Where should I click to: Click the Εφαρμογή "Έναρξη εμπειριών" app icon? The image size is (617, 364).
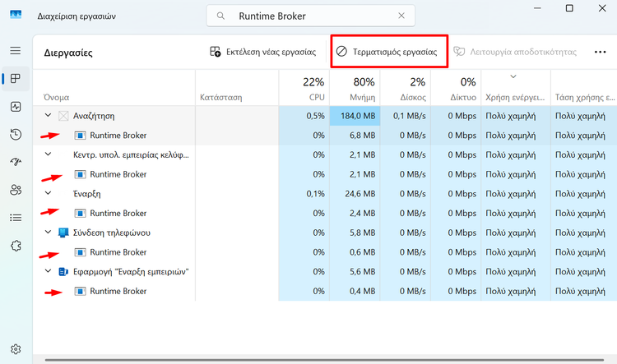tap(63, 272)
